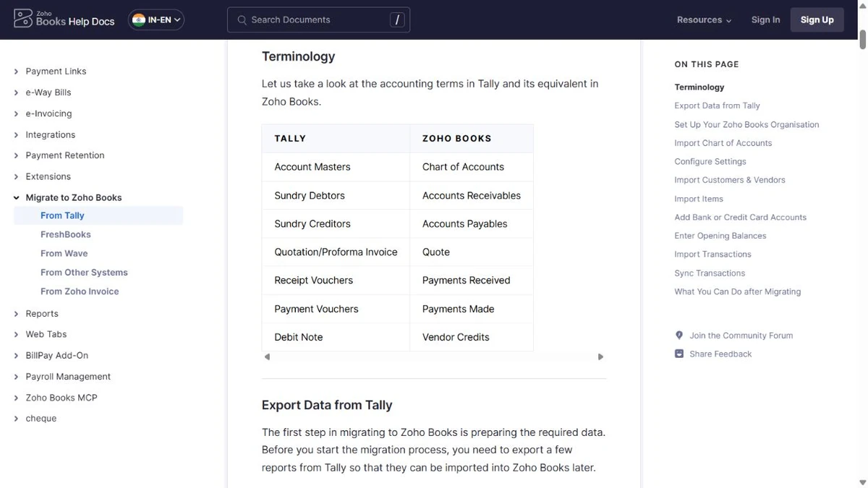Jump to Import Items section
Image resolution: width=868 pixels, height=488 pixels.
coord(699,199)
